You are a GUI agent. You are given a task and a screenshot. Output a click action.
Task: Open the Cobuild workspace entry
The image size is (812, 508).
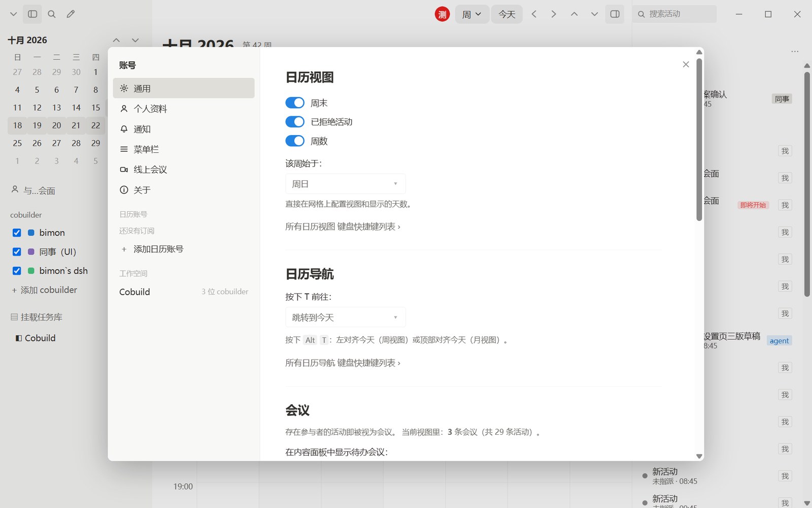pyautogui.click(x=184, y=292)
